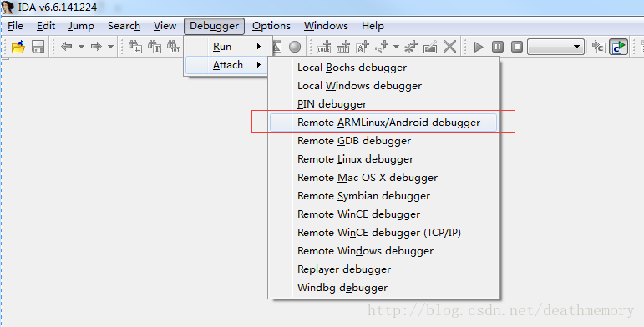Click the open file folder icon
This screenshot has height=327, width=644.
18,47
